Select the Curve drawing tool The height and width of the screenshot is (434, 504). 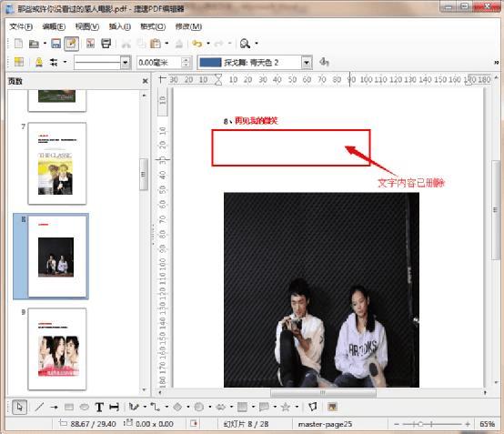[134, 407]
